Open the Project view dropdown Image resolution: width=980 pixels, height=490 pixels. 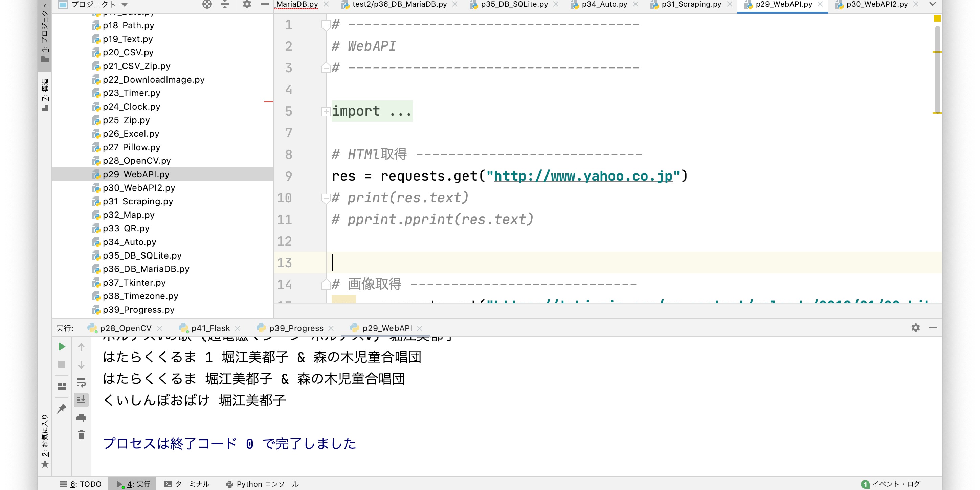pyautogui.click(x=125, y=5)
